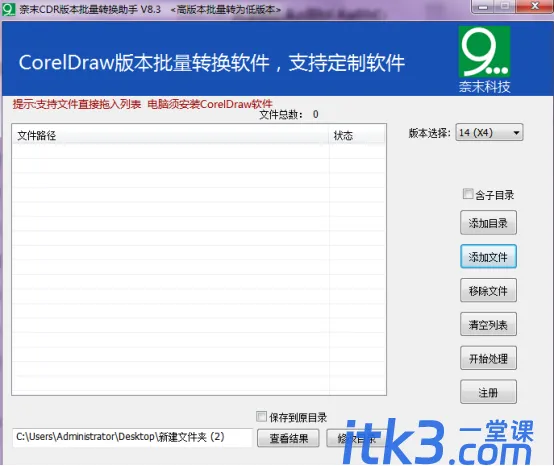Viewport: 554px width, 466px height.
Task: Click the green 9 app icon in title bar
Action: click(8, 9)
